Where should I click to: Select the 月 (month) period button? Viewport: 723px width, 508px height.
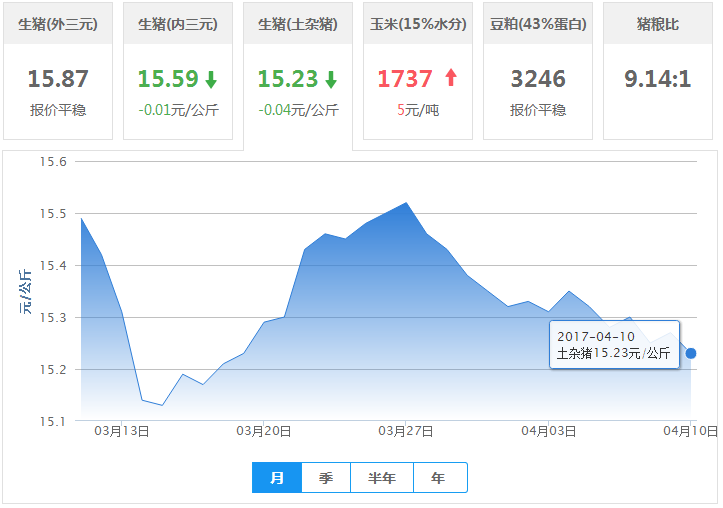tap(277, 478)
